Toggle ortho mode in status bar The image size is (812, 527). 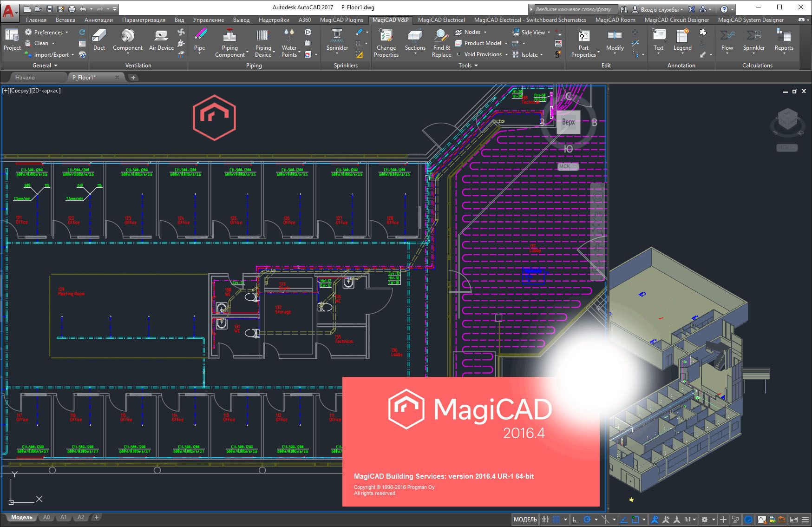click(576, 520)
